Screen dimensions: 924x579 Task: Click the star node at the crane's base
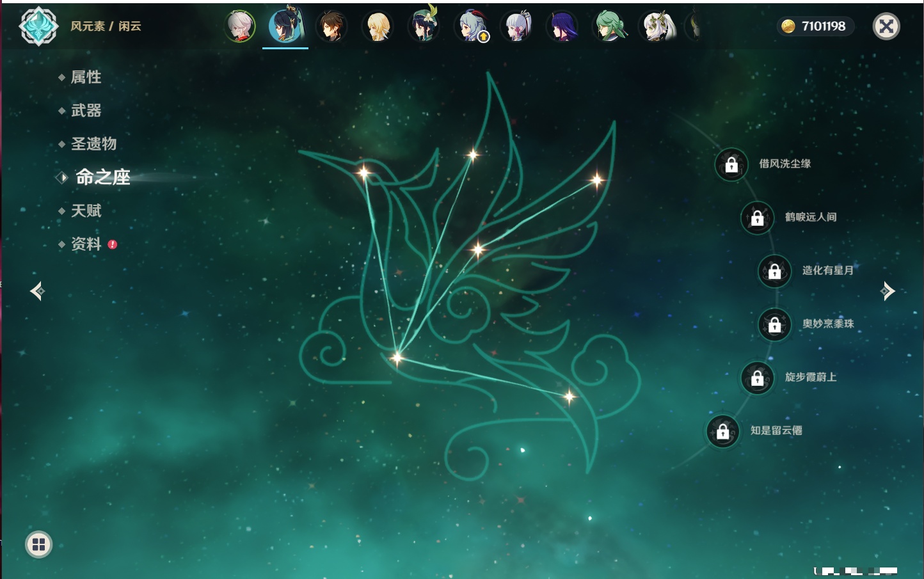coord(397,358)
